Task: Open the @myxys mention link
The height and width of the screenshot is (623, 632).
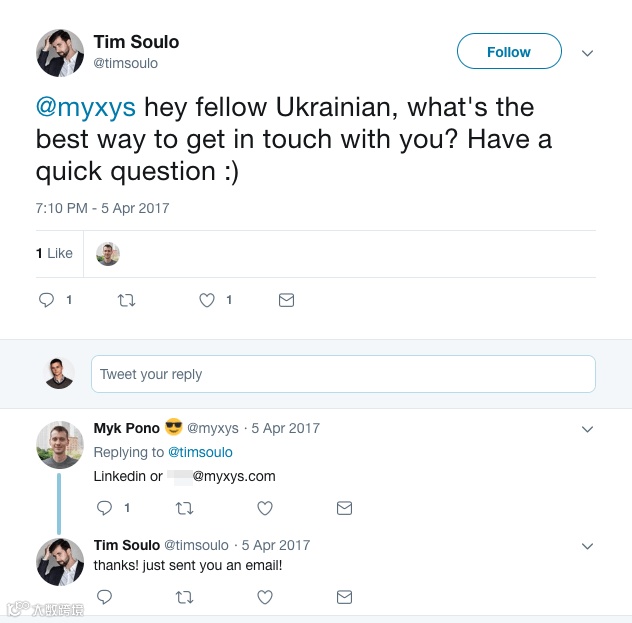Action: (x=87, y=107)
